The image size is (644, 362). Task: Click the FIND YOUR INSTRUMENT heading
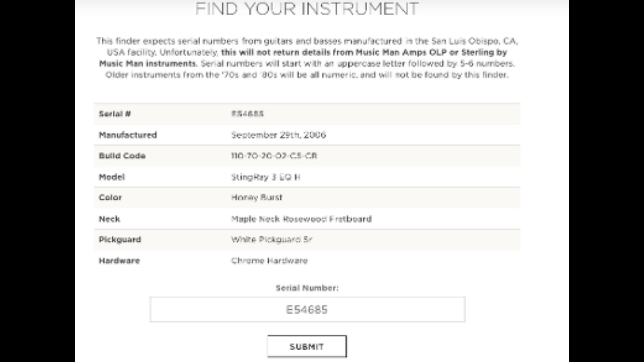coord(307,9)
